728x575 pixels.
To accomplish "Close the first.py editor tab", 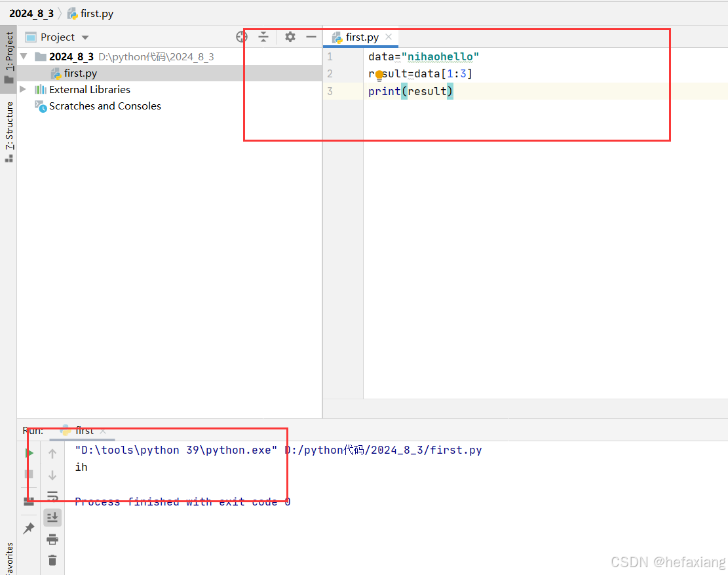I will (389, 37).
